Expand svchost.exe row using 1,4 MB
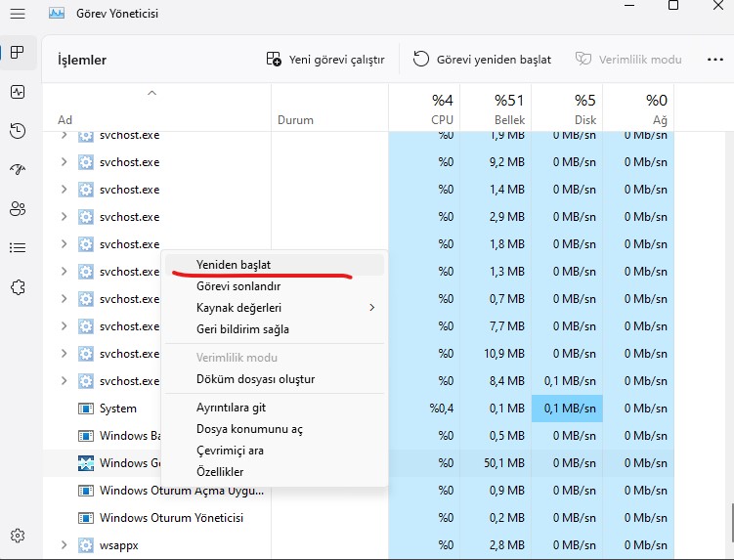Image resolution: width=734 pixels, height=560 pixels. click(65, 190)
